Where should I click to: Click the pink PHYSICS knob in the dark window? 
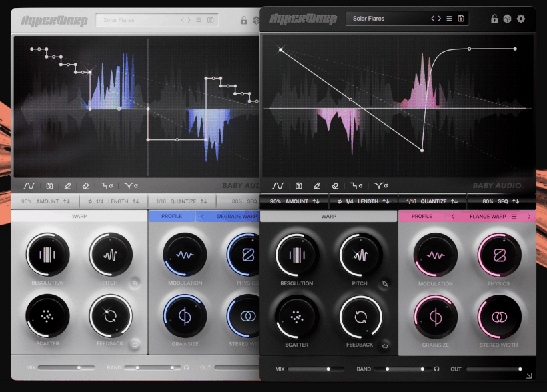pos(499,255)
